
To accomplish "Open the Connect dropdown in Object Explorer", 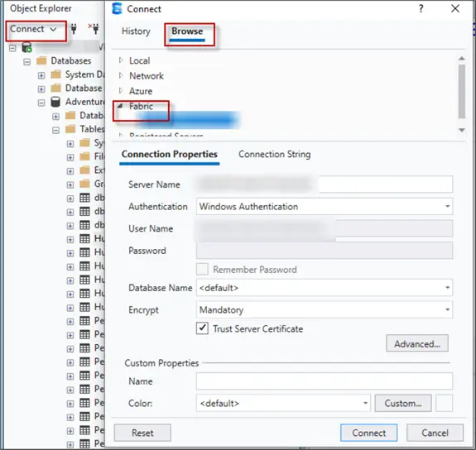I will pos(33,29).
